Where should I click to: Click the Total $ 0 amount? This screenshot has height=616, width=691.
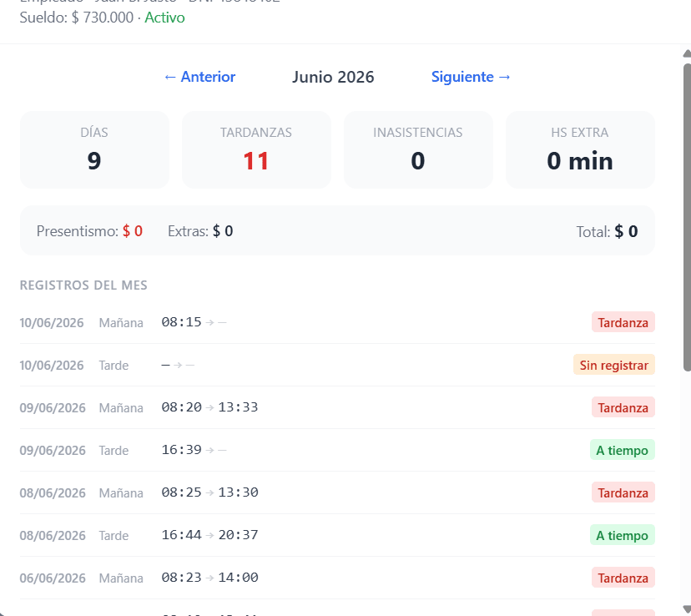click(626, 231)
